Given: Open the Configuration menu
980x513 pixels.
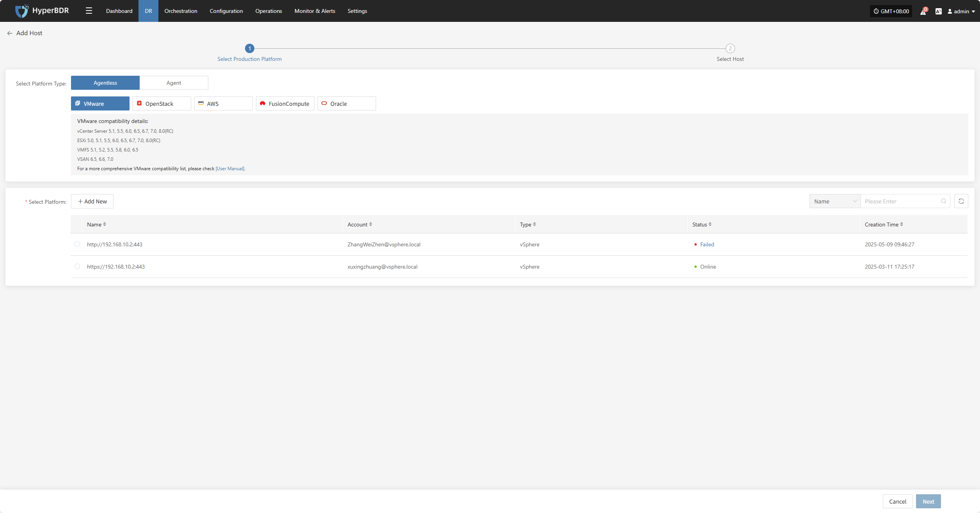Looking at the screenshot, I should (226, 11).
